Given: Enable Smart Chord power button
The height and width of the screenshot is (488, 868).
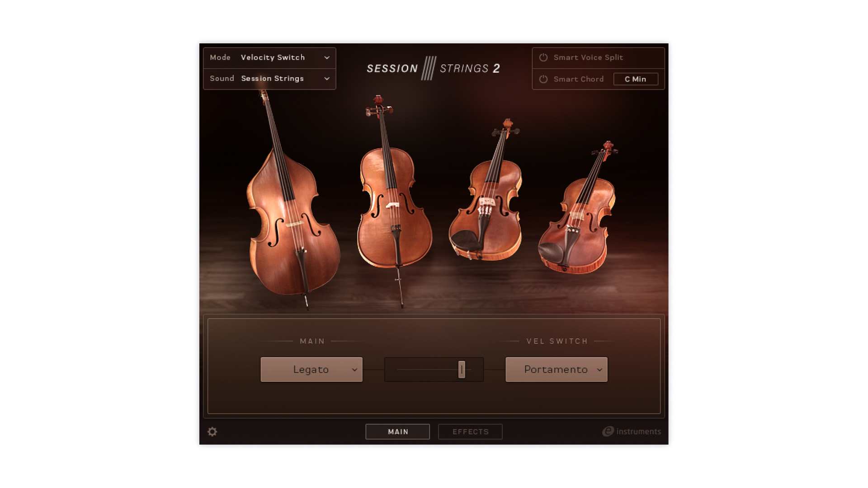Looking at the screenshot, I should click(543, 79).
